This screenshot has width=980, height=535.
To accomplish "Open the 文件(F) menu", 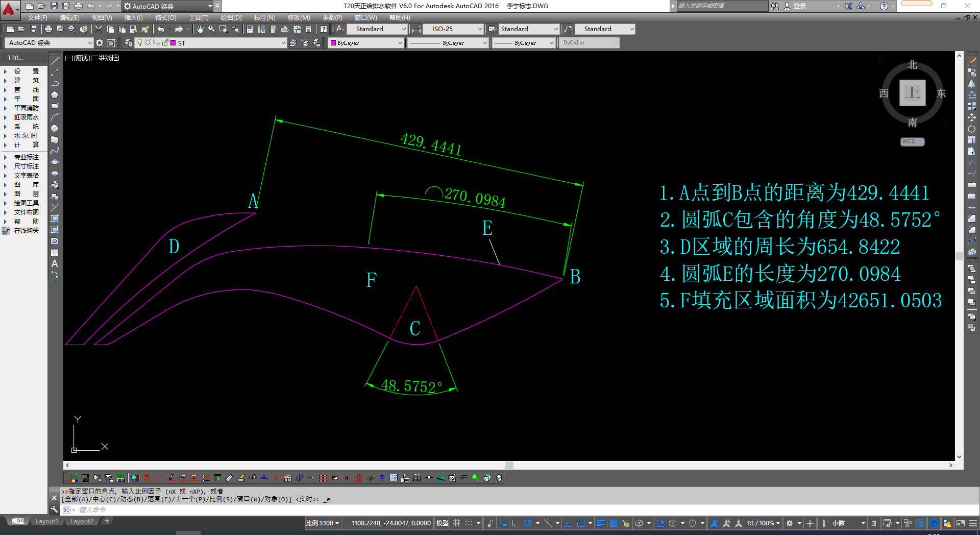I will click(37, 18).
